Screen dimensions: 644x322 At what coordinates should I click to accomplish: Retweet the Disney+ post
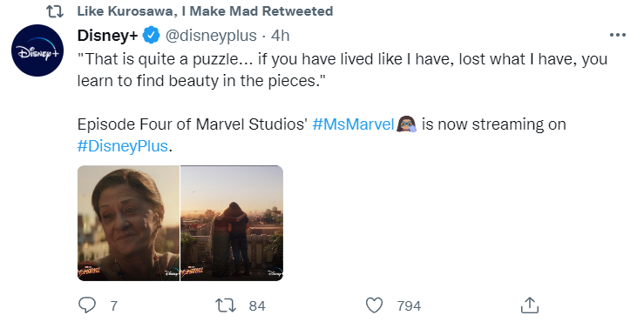tap(226, 305)
